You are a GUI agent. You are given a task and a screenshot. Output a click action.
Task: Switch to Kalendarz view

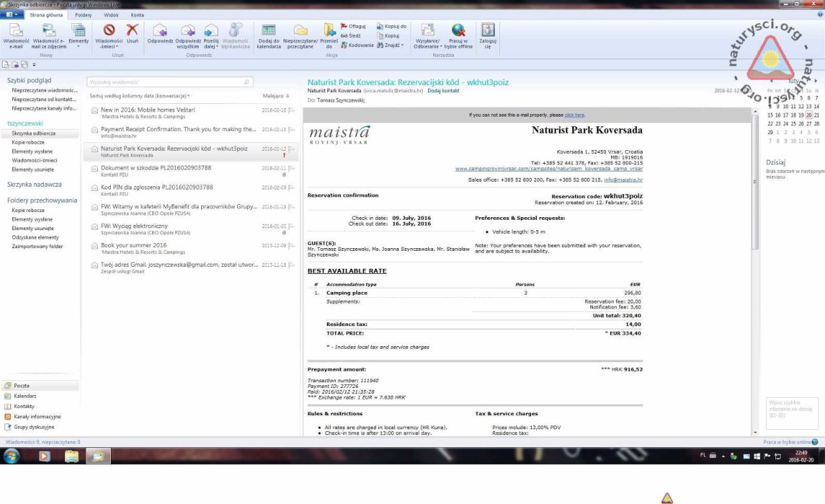point(24,396)
